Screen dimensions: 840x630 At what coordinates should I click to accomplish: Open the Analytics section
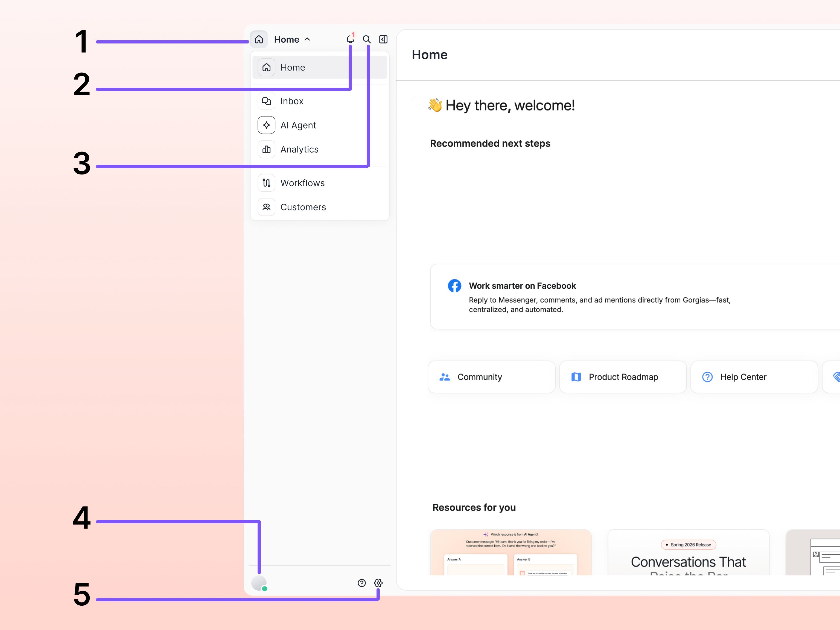299,149
